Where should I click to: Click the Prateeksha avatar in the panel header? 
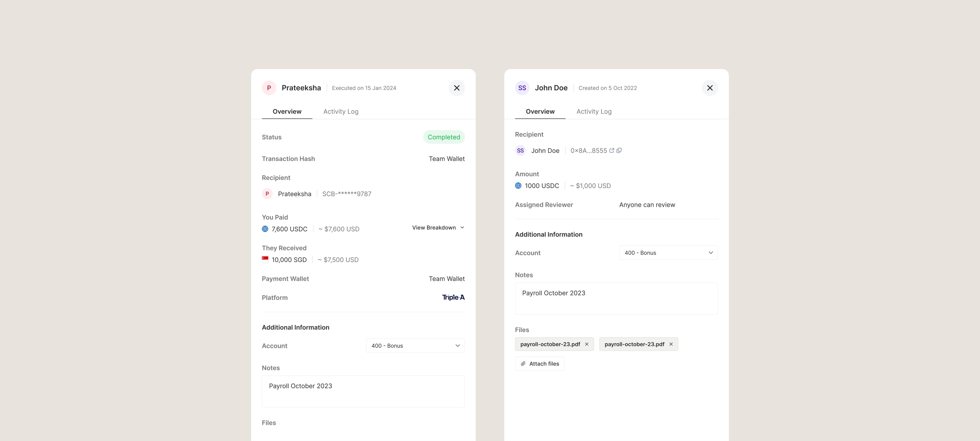click(x=269, y=88)
